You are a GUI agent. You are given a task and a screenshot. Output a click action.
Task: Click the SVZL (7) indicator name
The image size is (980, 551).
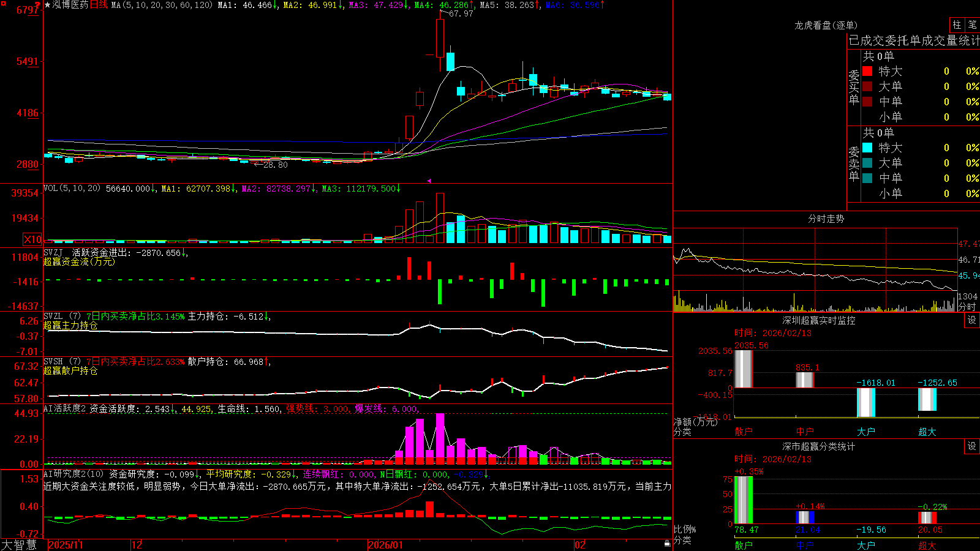pyautogui.click(x=62, y=317)
